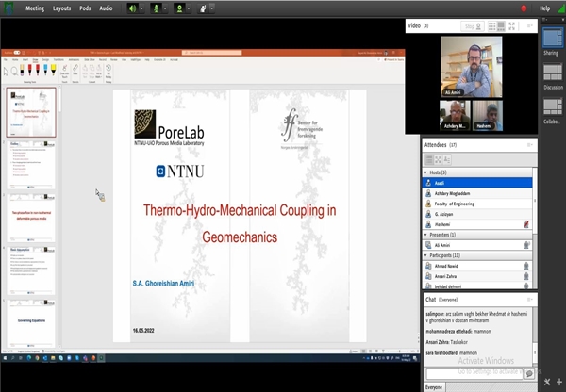Select the Everyone chat tab
Image resolution: width=566 pixels, height=392 pixels.
[x=435, y=386]
